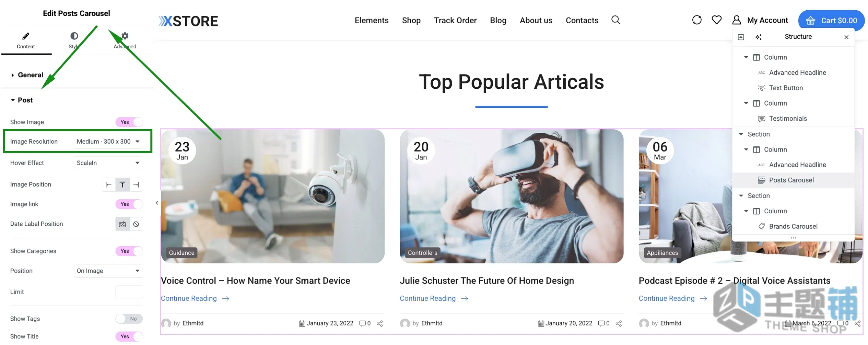Toggle the Show Image switch

point(129,122)
